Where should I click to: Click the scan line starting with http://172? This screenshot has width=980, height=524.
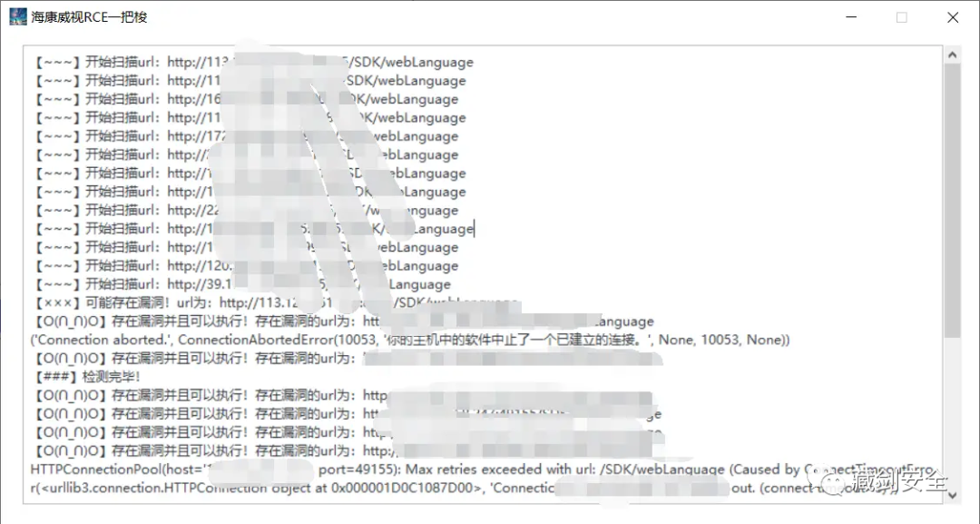click(x=245, y=136)
